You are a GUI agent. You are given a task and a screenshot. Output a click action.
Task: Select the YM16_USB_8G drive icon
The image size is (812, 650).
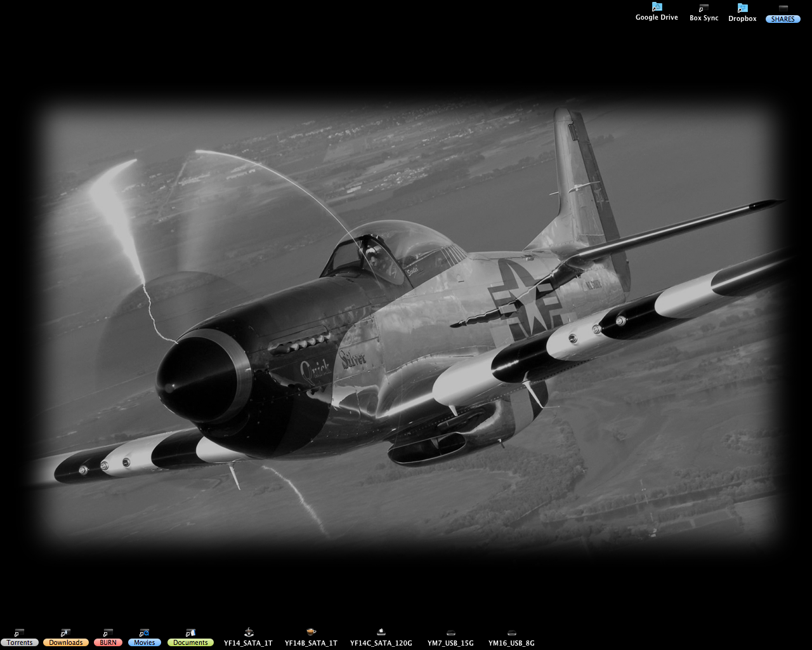pos(511,632)
